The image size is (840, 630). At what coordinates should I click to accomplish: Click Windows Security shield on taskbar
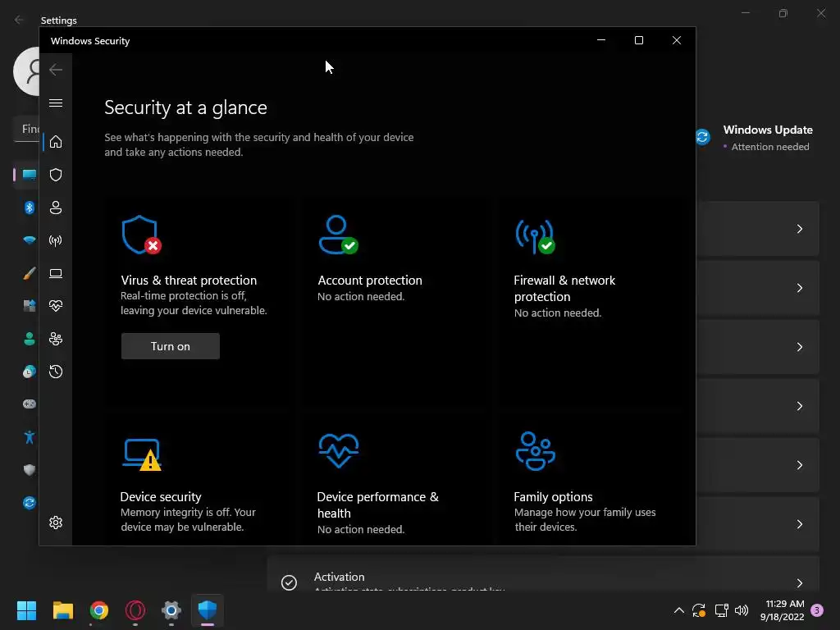click(x=208, y=610)
